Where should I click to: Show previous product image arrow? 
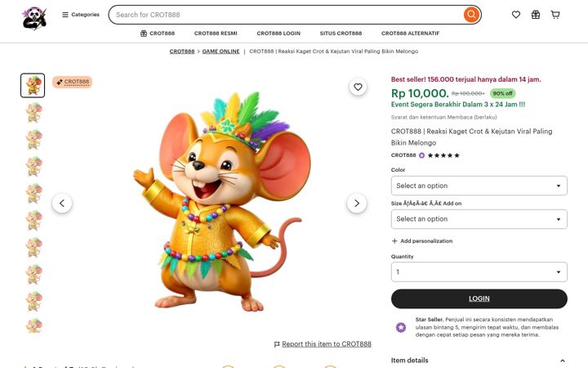62,203
